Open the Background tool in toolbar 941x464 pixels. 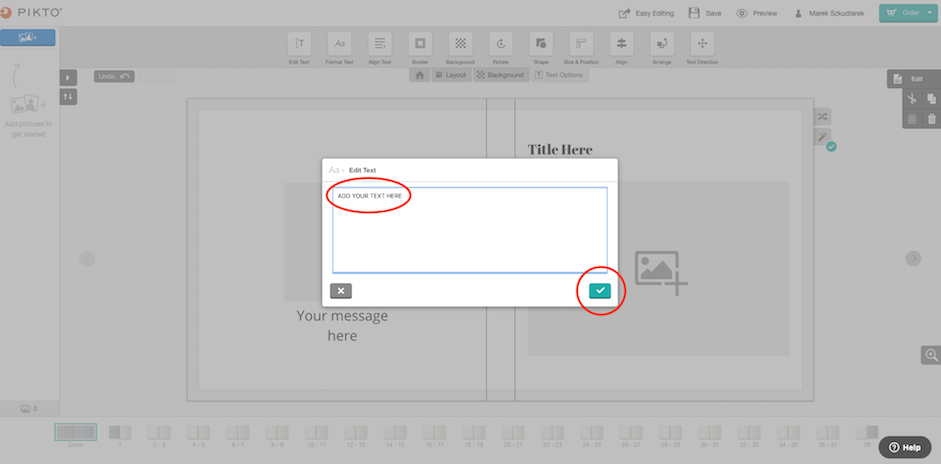(460, 44)
